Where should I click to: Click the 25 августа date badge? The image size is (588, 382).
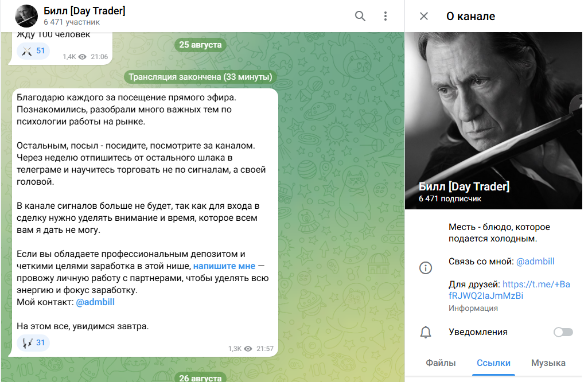[200, 45]
